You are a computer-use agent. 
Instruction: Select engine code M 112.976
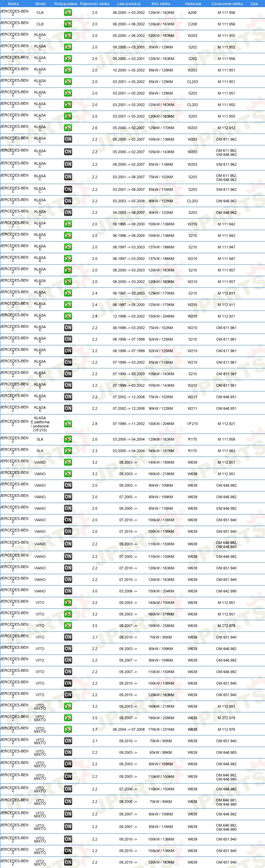click(x=226, y=729)
